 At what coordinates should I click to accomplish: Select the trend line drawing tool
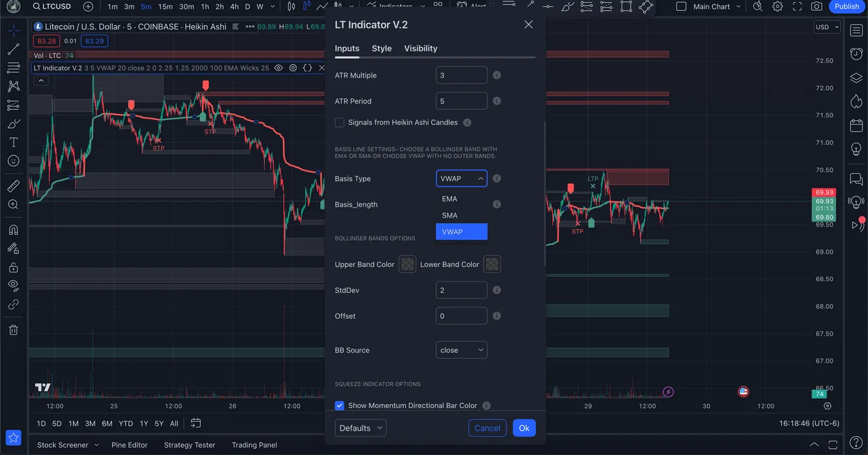click(14, 50)
